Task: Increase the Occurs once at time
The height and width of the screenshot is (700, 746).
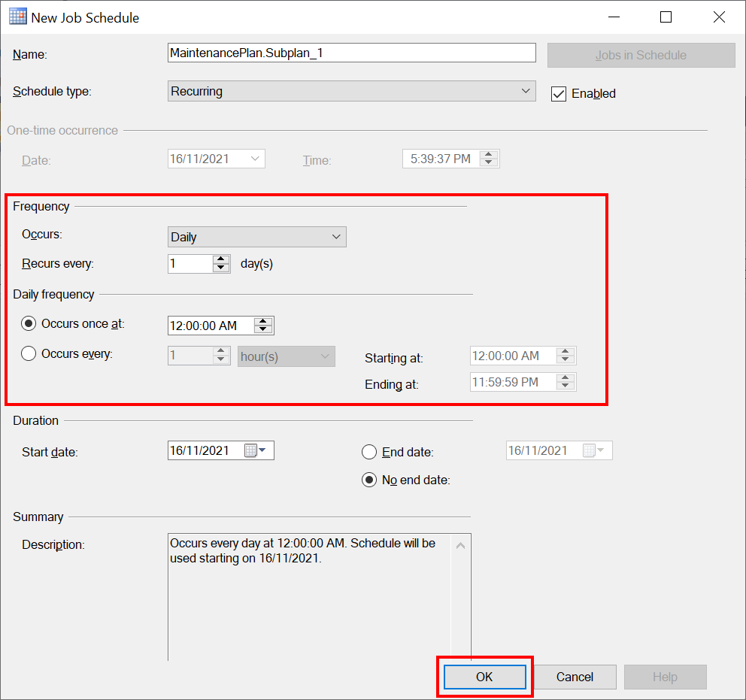Action: tap(263, 322)
